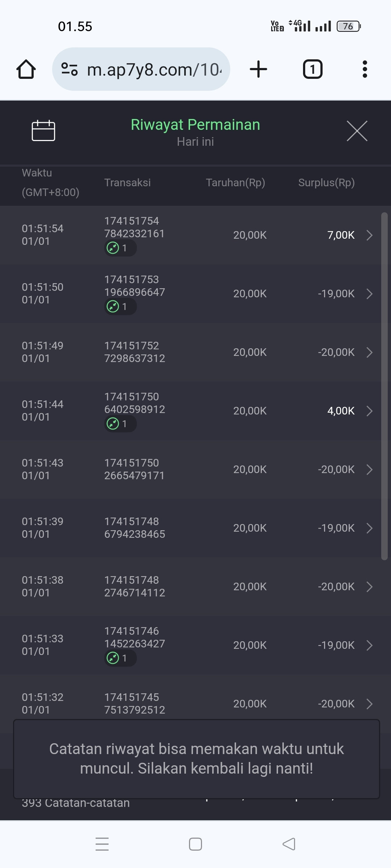This screenshot has width=391, height=868.
Task: Click the m.ap7y8.com address bar
Action: click(154, 69)
